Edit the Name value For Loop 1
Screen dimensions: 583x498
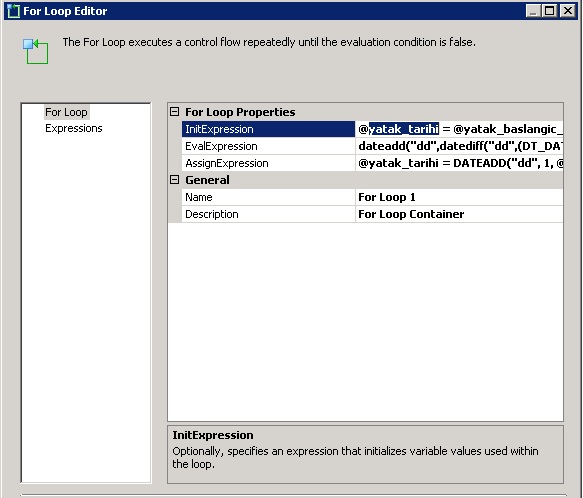(x=459, y=197)
